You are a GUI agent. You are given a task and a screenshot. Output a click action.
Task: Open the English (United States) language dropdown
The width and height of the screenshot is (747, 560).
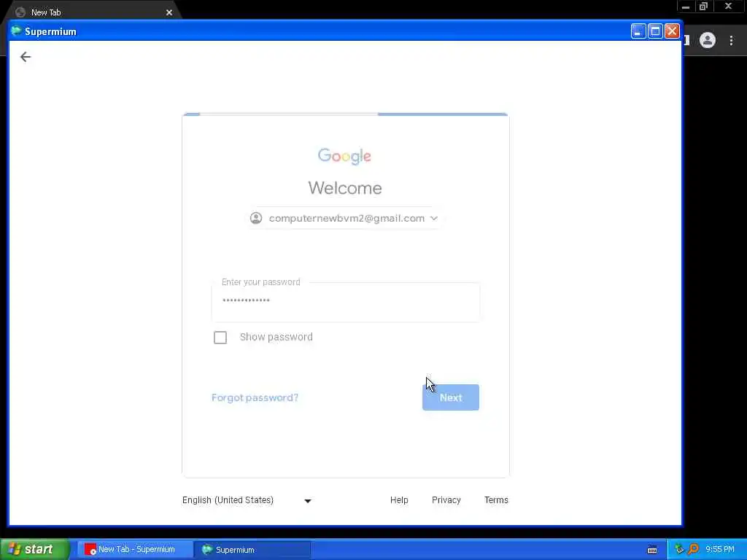click(x=247, y=500)
